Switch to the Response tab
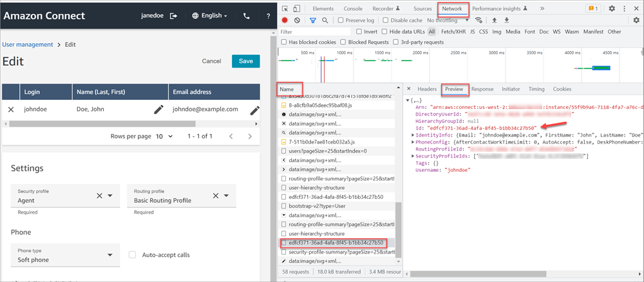Screen dimensions: 644x282 point(482,89)
